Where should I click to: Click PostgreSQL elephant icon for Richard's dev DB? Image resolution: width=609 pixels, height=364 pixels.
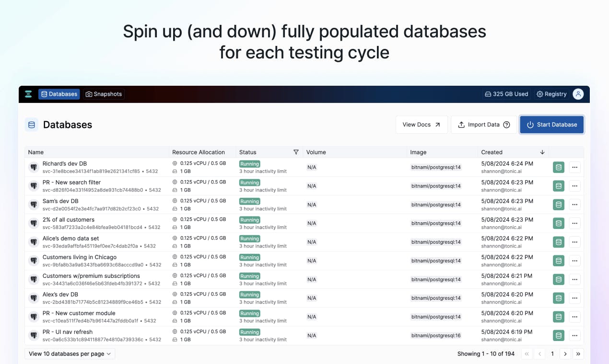coord(34,167)
